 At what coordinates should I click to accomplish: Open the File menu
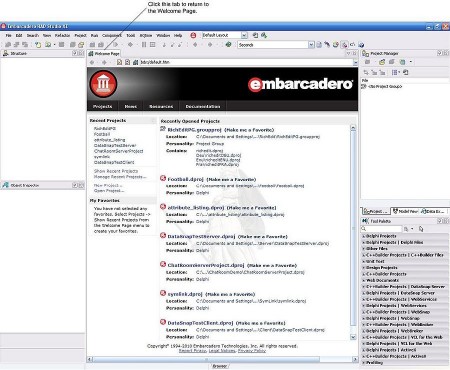(9, 35)
